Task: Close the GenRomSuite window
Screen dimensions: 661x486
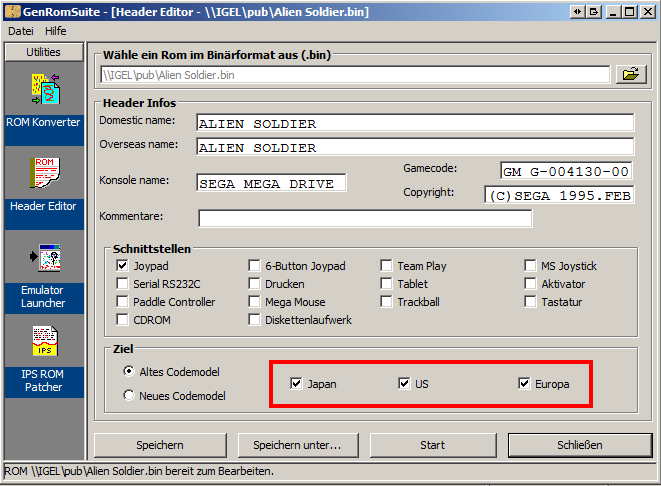Action: [x=647, y=11]
